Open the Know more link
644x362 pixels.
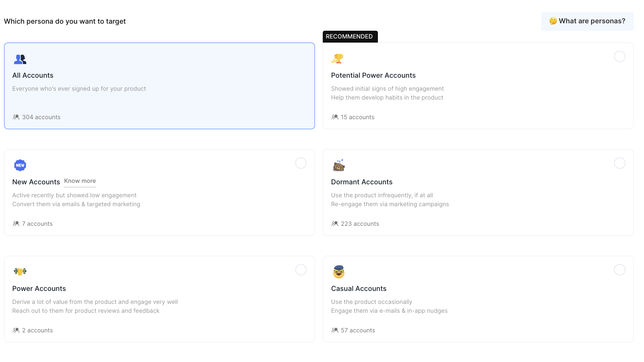tap(80, 181)
